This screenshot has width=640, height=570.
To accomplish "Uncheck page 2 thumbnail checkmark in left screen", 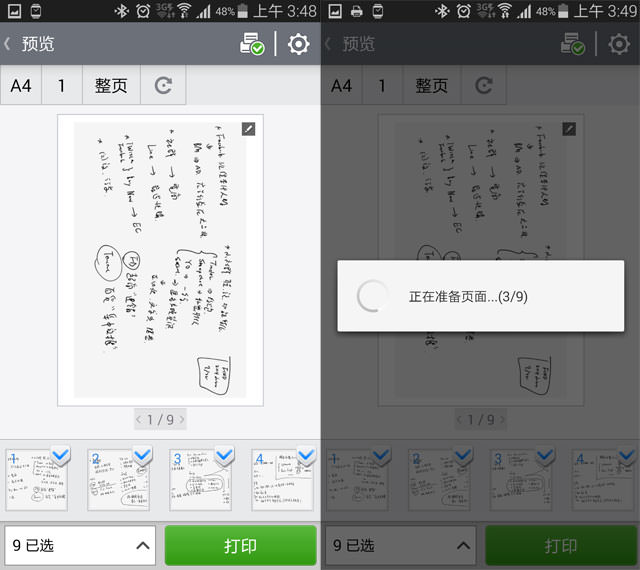I will (x=142, y=456).
